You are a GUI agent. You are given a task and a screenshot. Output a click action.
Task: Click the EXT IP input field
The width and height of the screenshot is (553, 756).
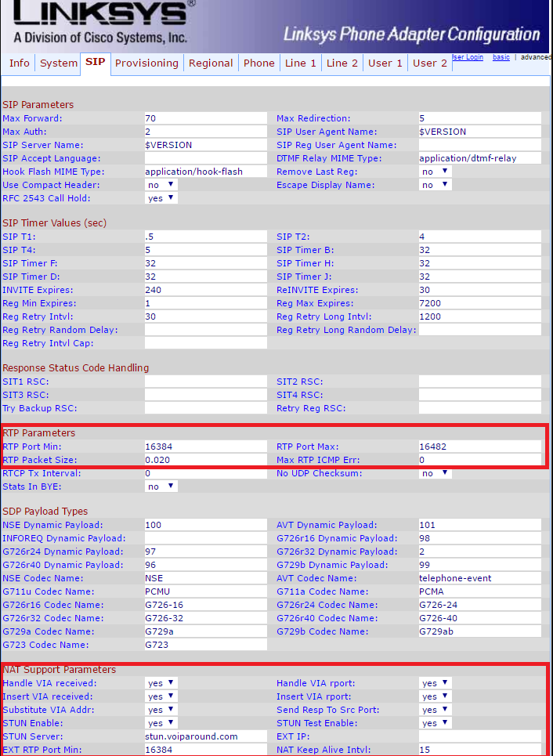tap(480, 736)
